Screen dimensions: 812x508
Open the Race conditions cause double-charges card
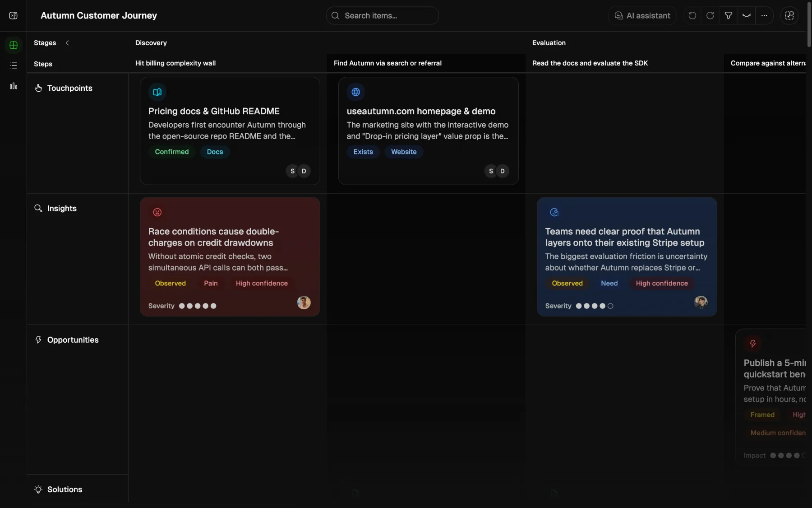pos(230,256)
